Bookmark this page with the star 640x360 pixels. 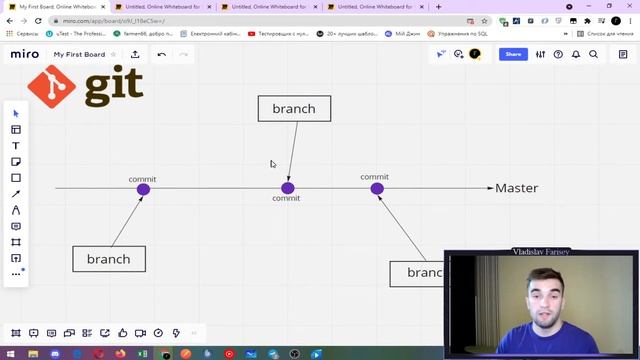pos(484,21)
